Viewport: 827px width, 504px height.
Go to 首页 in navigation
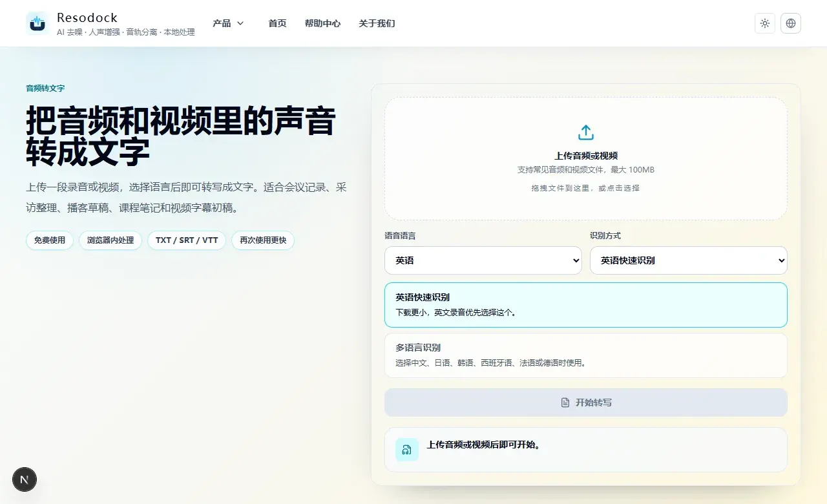pos(277,23)
